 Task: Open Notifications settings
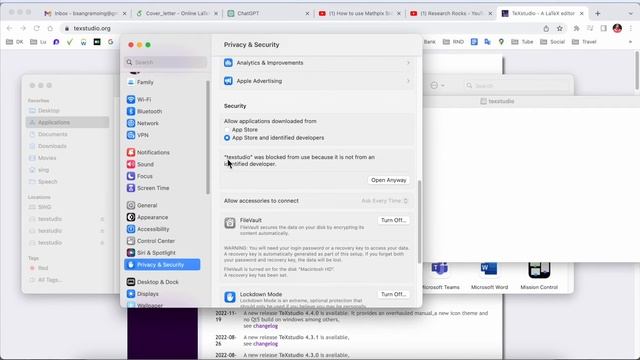[148, 152]
